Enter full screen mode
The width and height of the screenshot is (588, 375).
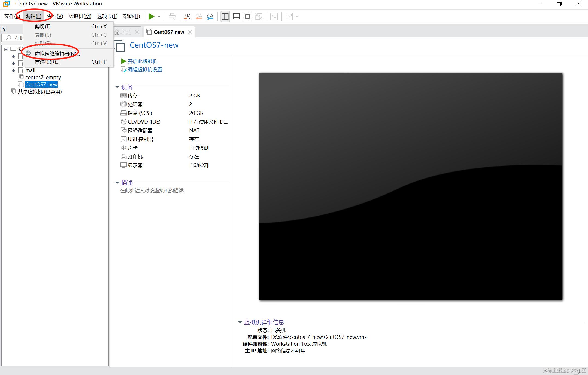(x=247, y=16)
